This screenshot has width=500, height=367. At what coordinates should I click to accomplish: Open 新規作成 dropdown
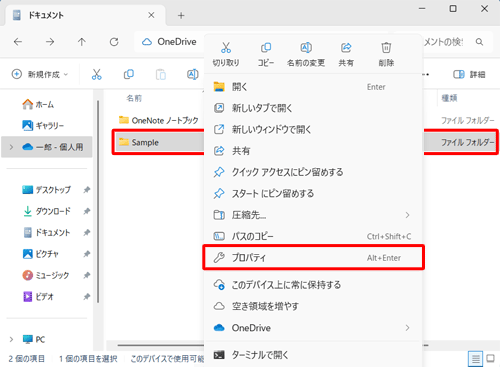coord(40,74)
